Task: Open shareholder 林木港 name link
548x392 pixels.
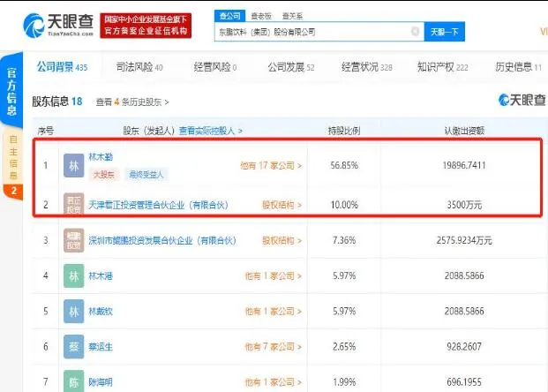Action: [101, 276]
